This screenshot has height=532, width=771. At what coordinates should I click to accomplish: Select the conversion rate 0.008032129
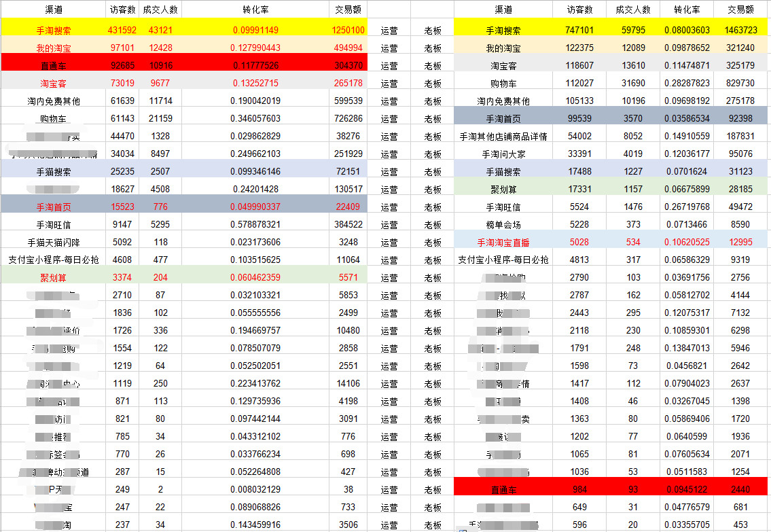point(255,490)
